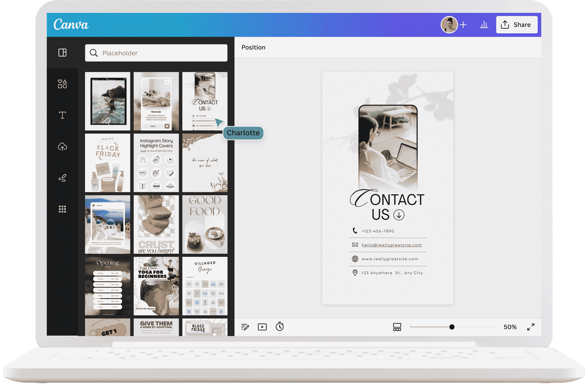This screenshot has width=588, height=385.
Task: Enter fullscreen with expand arrows icon
Action: point(530,327)
